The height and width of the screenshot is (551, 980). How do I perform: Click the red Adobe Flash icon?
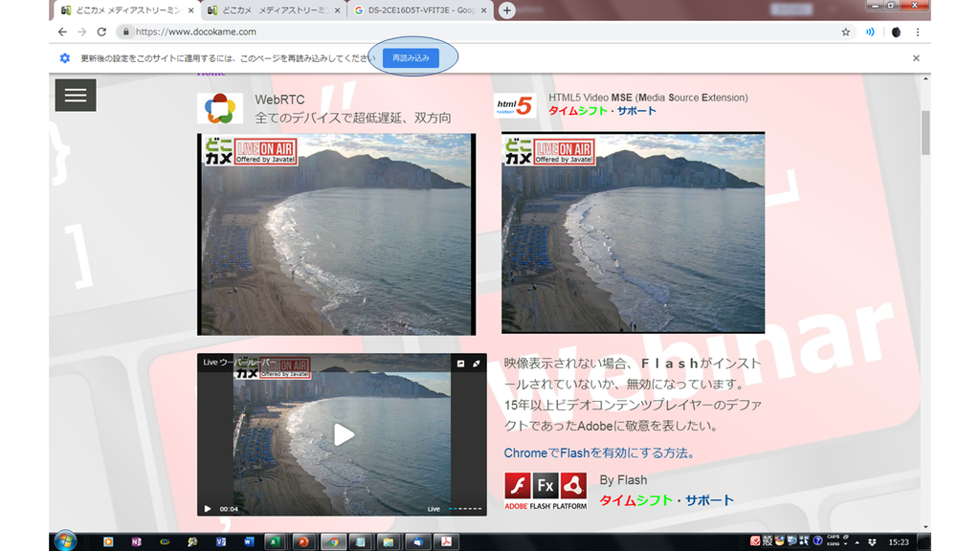518,485
